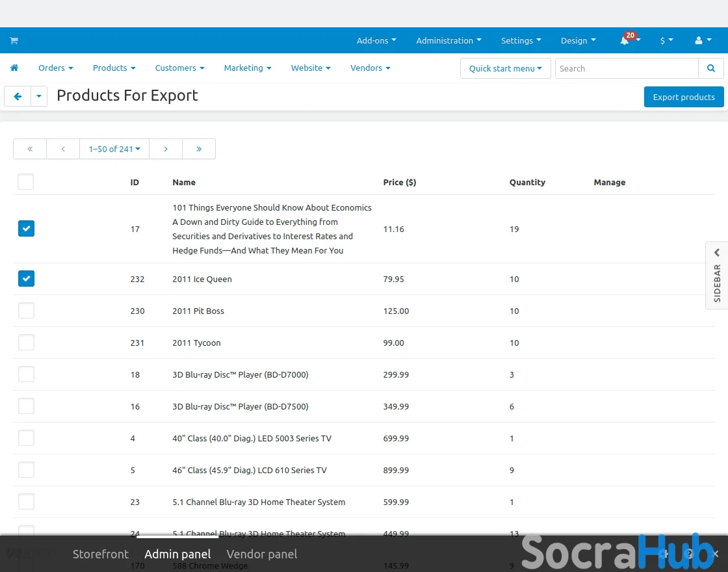Open the user account icon menu
Viewport: 728px width, 572px height.
702,40
